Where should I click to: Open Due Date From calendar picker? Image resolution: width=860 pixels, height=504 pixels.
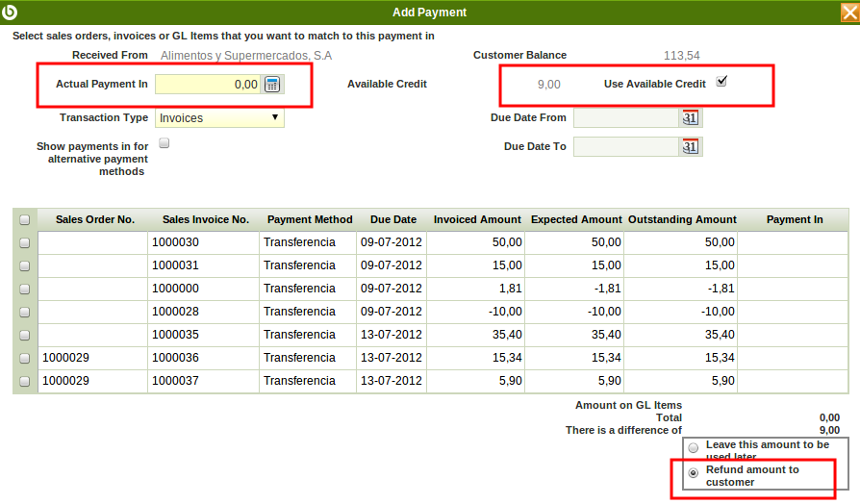(690, 118)
